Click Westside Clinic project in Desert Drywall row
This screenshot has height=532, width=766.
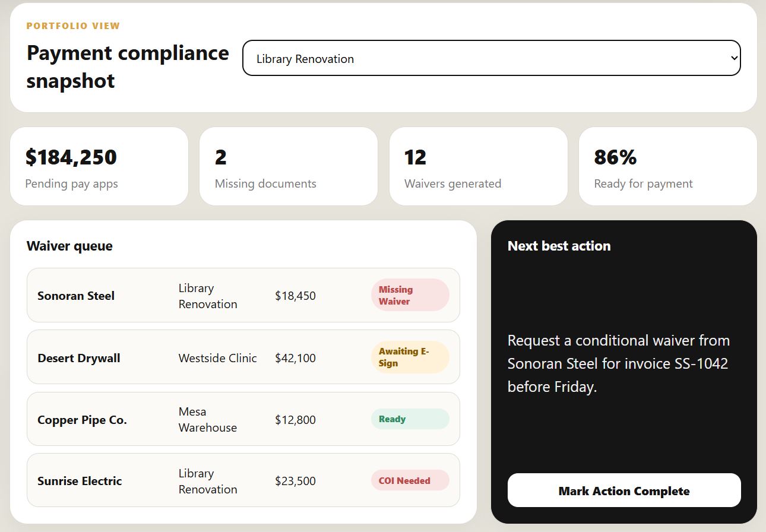[x=218, y=358]
